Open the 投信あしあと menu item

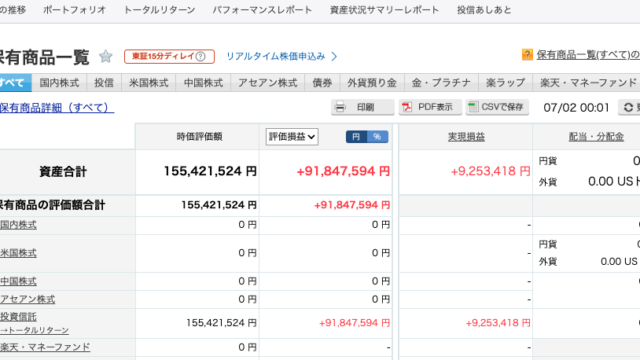coord(484,10)
